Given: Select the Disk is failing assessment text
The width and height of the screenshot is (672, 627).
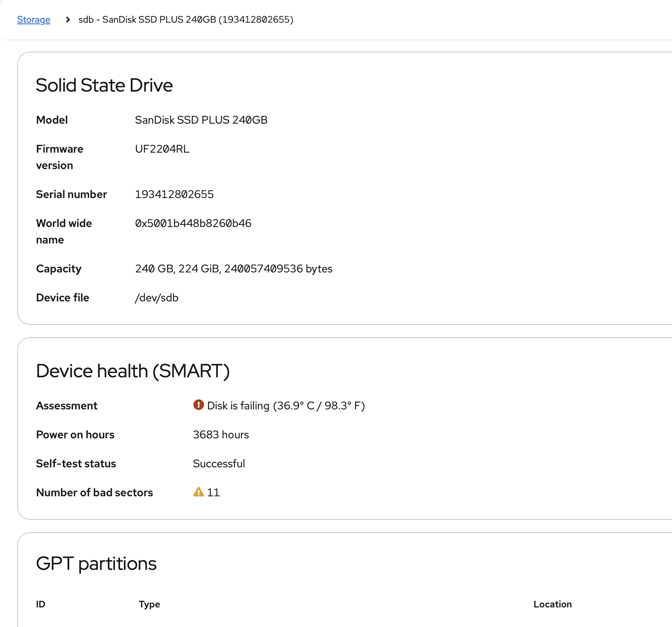Looking at the screenshot, I should (x=286, y=405).
